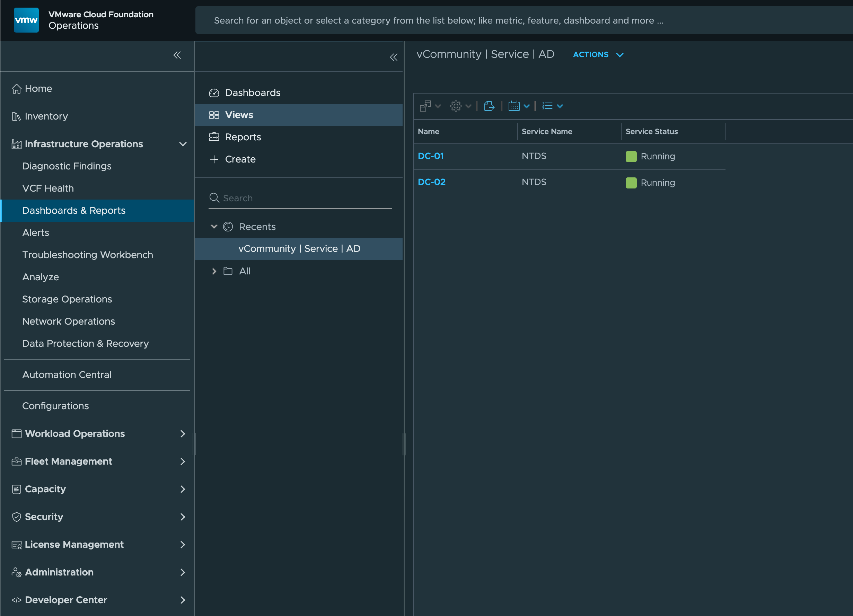Collapse the Infrastructure Operations section
Screen dimensions: 853x616
(183, 144)
